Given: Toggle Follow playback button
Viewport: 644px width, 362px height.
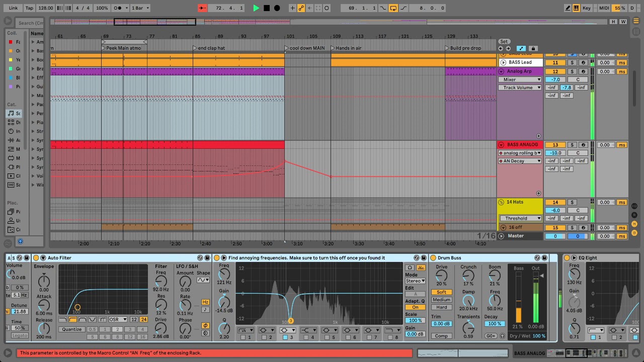Looking at the screenshot, I should point(202,8).
